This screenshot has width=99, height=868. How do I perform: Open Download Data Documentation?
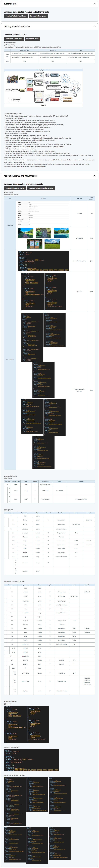tap(15, 188)
